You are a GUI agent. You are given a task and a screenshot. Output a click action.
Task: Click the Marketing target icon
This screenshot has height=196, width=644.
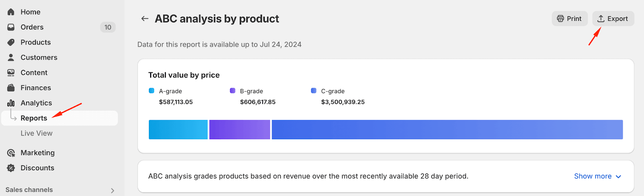coord(11,153)
